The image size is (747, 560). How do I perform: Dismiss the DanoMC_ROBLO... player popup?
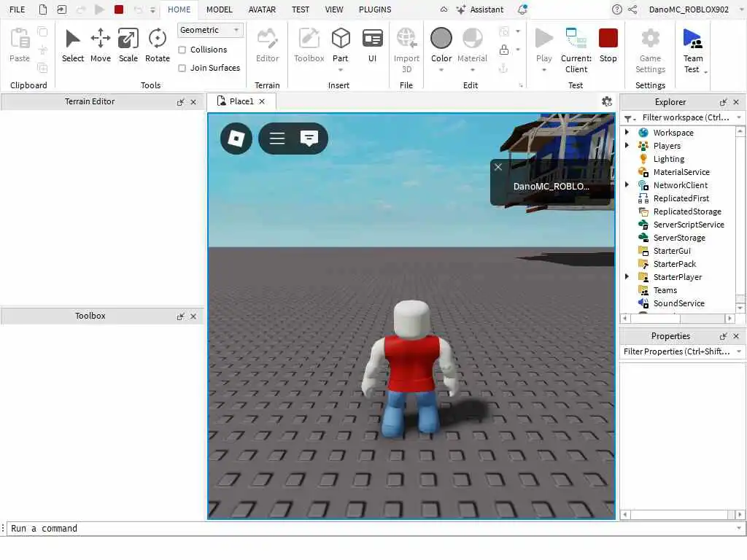pyautogui.click(x=498, y=167)
